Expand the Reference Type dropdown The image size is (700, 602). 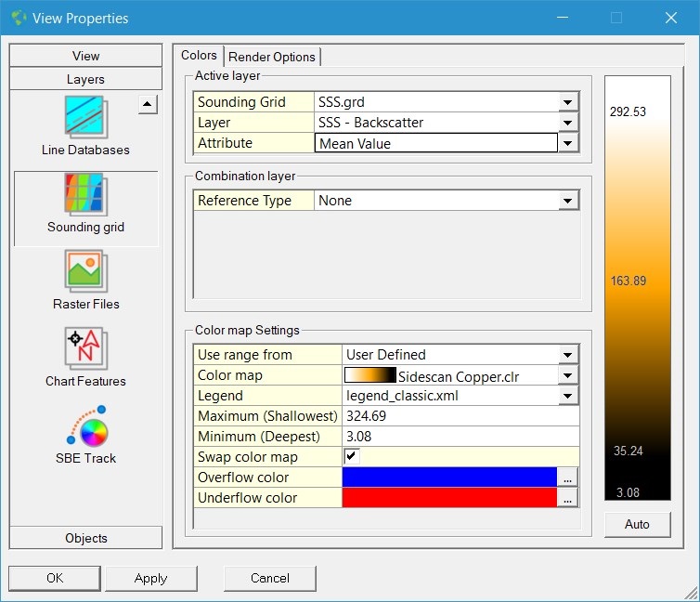[568, 201]
